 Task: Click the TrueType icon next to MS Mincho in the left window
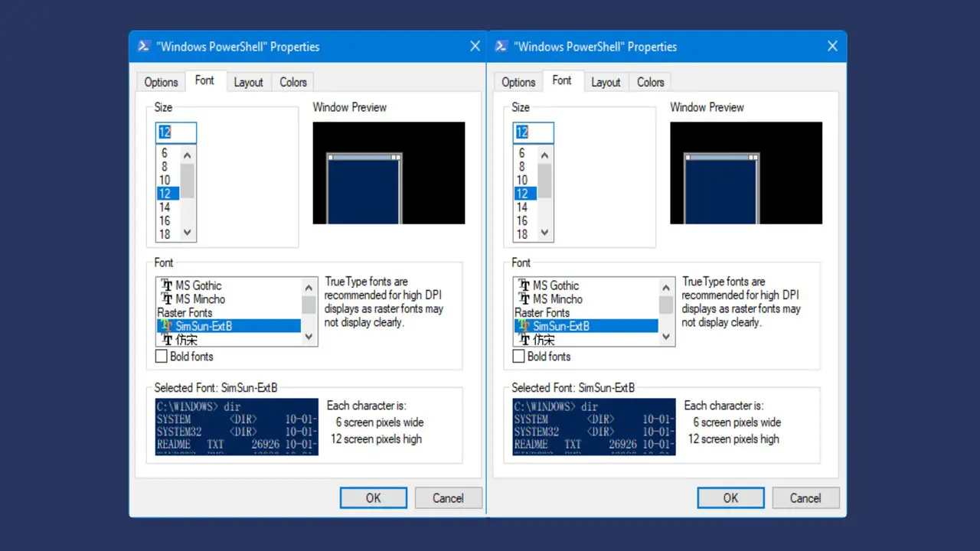[168, 299]
